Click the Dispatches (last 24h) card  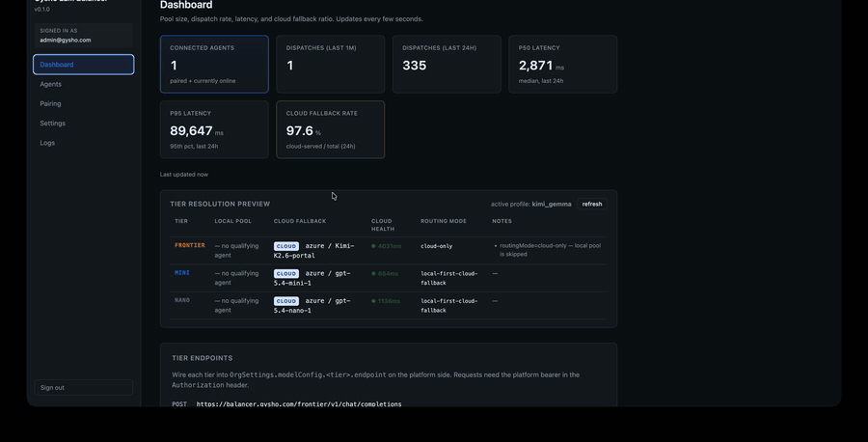tap(447, 65)
